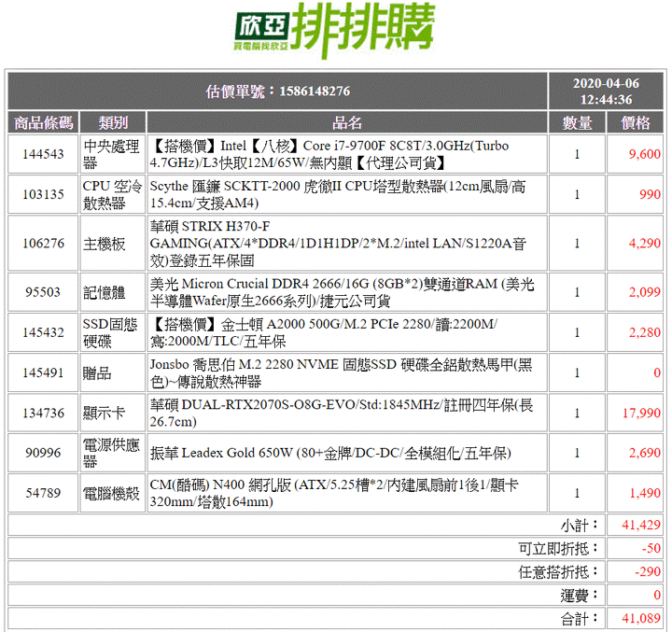Click the price 2,099
The image size is (672, 632).
tap(644, 292)
